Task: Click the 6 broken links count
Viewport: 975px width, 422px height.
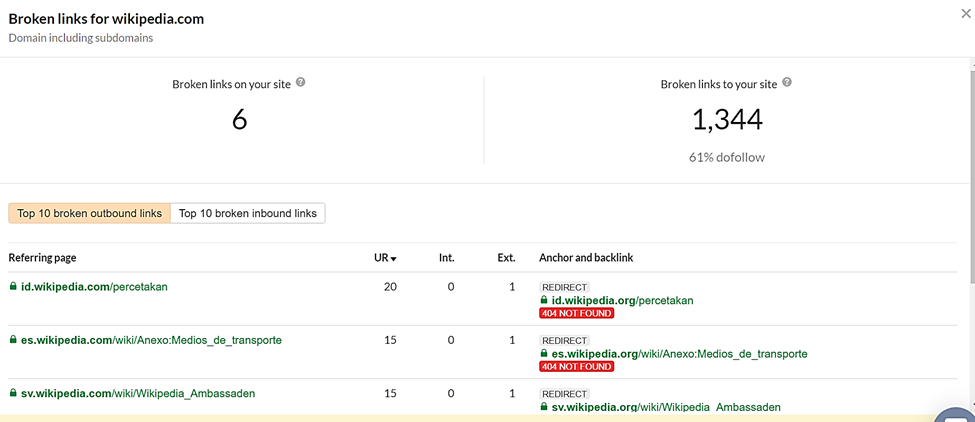Action: click(239, 119)
